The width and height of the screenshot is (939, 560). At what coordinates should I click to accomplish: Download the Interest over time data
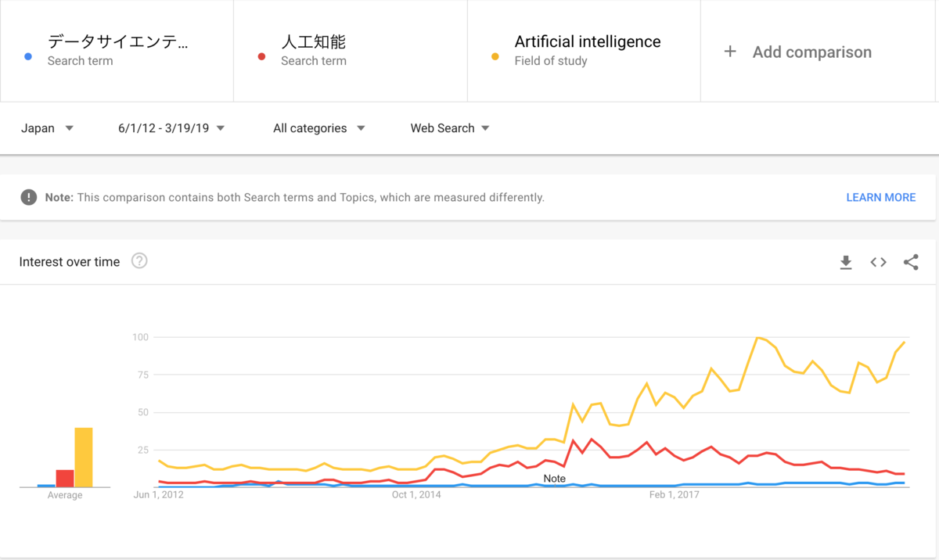click(846, 262)
